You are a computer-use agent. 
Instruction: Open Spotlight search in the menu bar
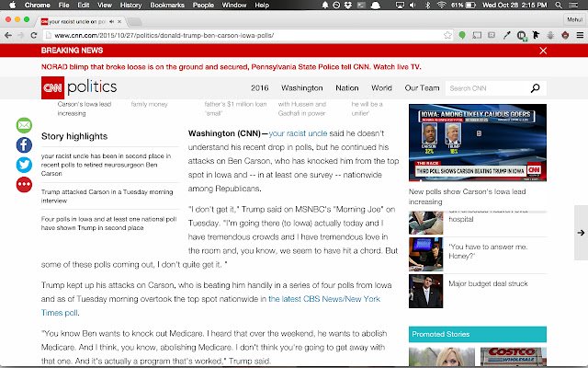point(559,5)
